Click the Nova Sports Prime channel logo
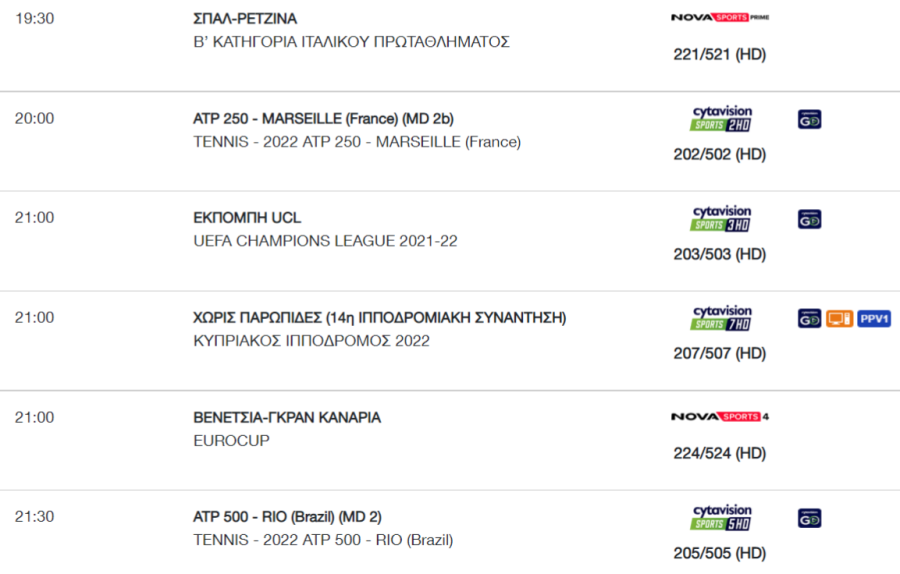Viewport: 900px width, 574px height. pyautogui.click(x=720, y=17)
